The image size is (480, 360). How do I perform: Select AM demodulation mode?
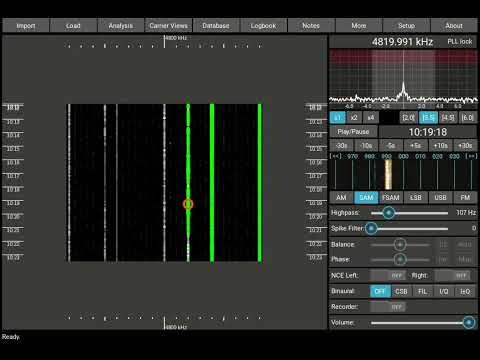tap(341, 197)
